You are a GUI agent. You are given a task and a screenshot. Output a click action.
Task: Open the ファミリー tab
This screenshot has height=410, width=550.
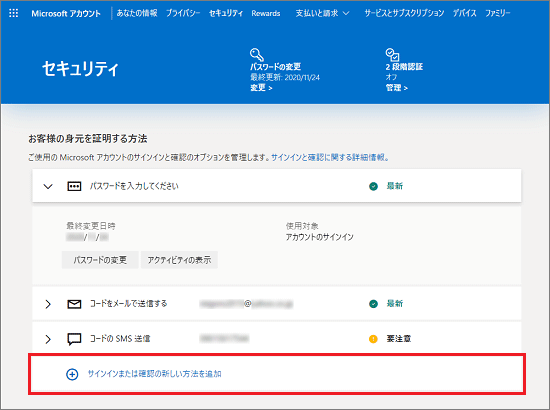pyautogui.click(x=497, y=13)
